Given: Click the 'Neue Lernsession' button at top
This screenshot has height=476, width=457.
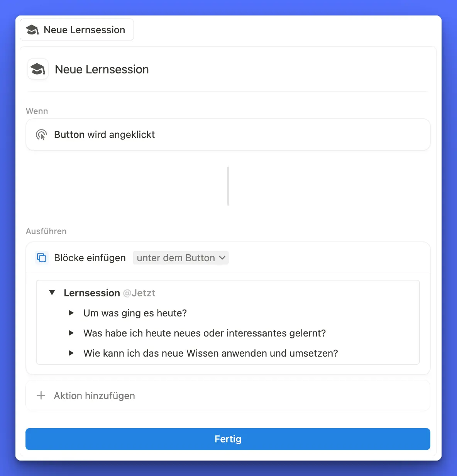Looking at the screenshot, I should (x=77, y=30).
